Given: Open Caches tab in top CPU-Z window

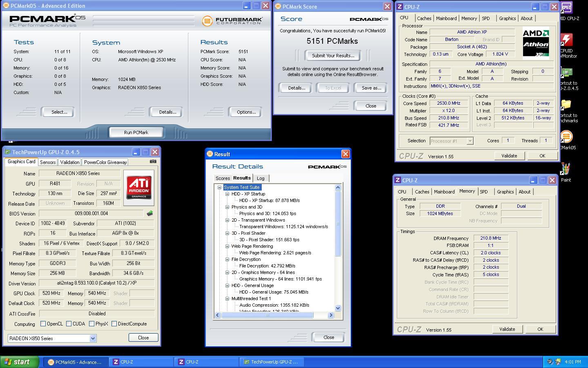Looking at the screenshot, I should click(x=424, y=18).
